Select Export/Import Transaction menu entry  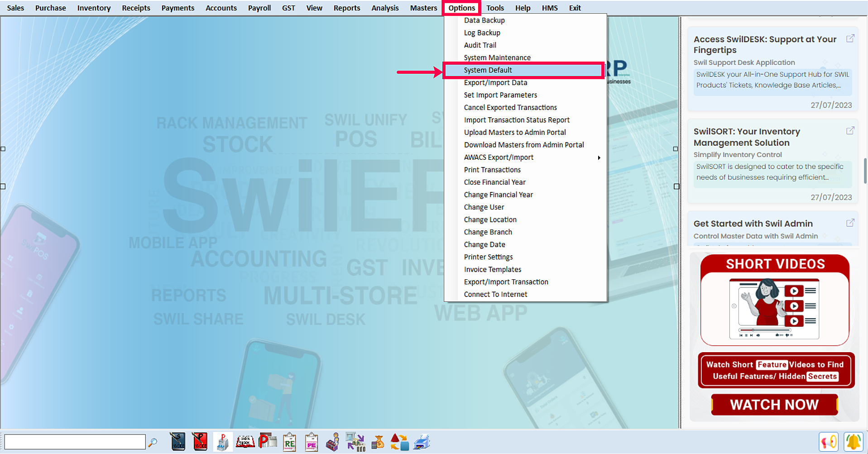click(525, 282)
